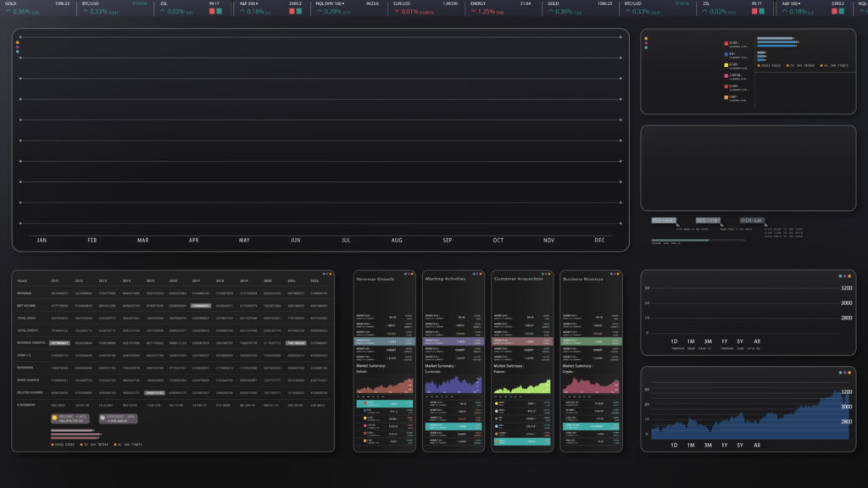
Task: Click the ENERGY ticker red down arrow
Action: coord(474,12)
